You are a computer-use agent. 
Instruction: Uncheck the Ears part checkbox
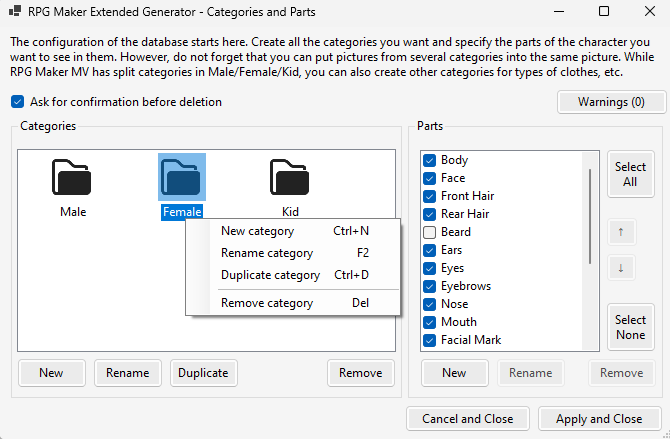tap(429, 250)
